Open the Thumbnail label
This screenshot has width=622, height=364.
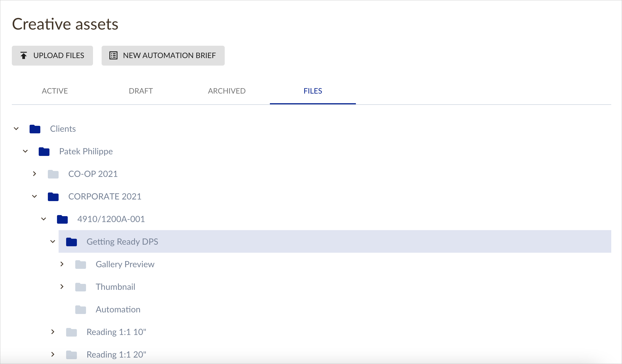[115, 287]
